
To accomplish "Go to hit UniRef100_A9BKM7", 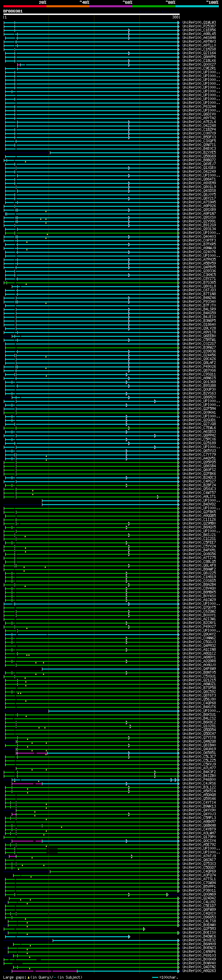I will coord(199,821).
